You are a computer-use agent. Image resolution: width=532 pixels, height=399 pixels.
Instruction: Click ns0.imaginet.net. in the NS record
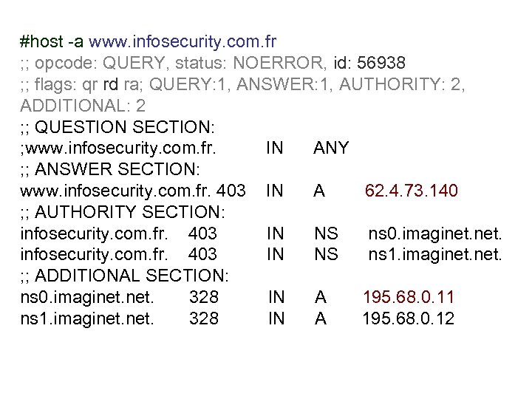435,234
